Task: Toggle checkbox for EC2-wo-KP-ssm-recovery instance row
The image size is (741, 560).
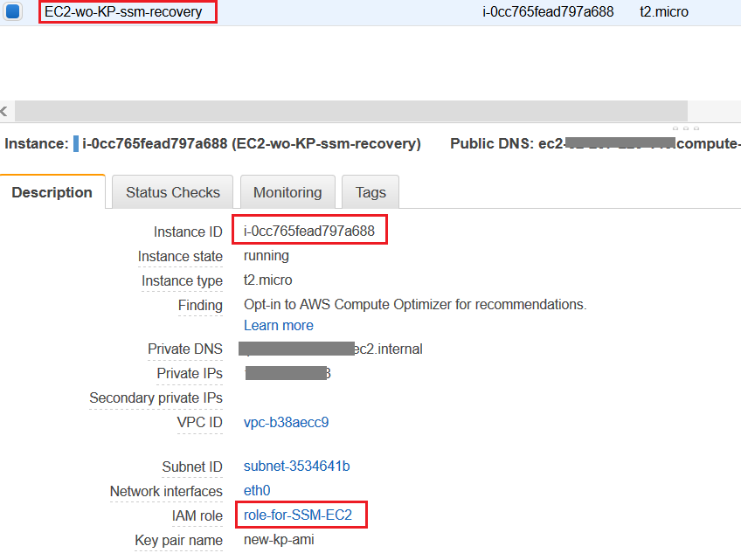Action: coord(12,10)
